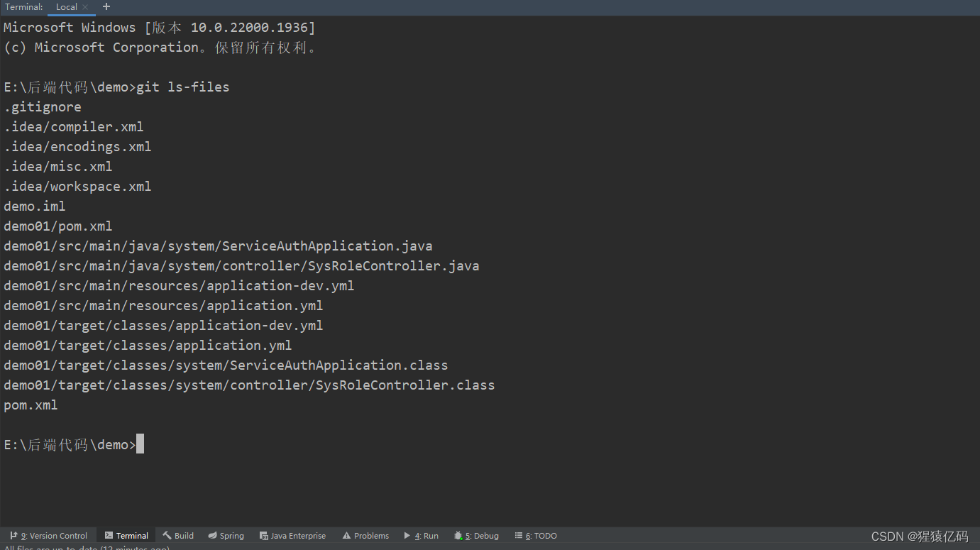Click the SysRoleController.class path line
980x550 pixels.
click(249, 385)
